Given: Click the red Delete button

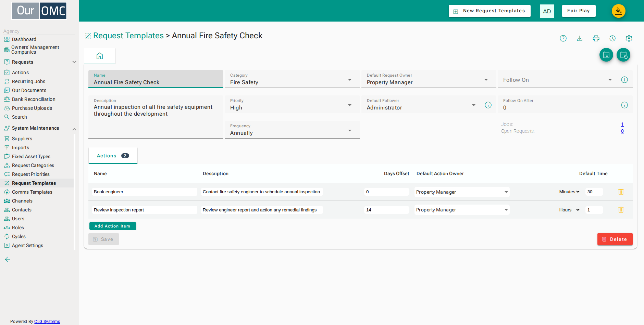Looking at the screenshot, I should pyautogui.click(x=615, y=239).
